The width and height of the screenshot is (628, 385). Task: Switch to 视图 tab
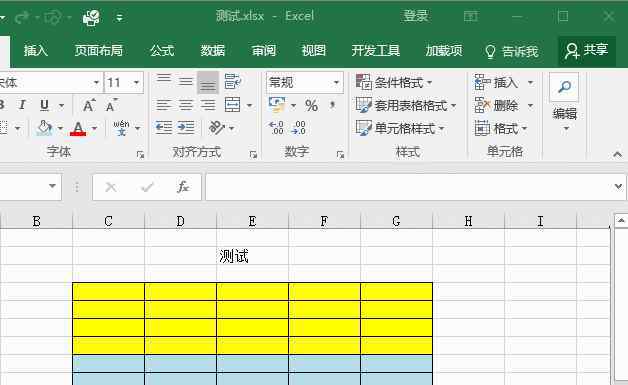click(314, 50)
